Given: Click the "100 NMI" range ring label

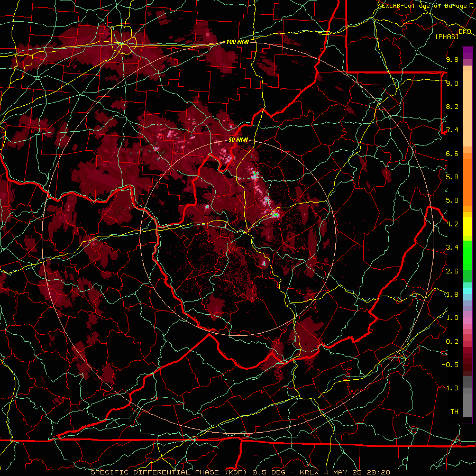Looking at the screenshot, I should (x=237, y=42).
